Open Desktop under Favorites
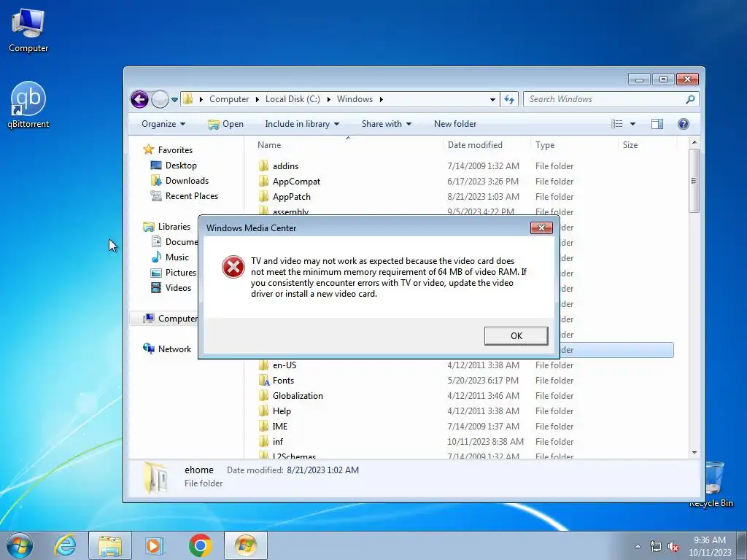 [x=181, y=166]
